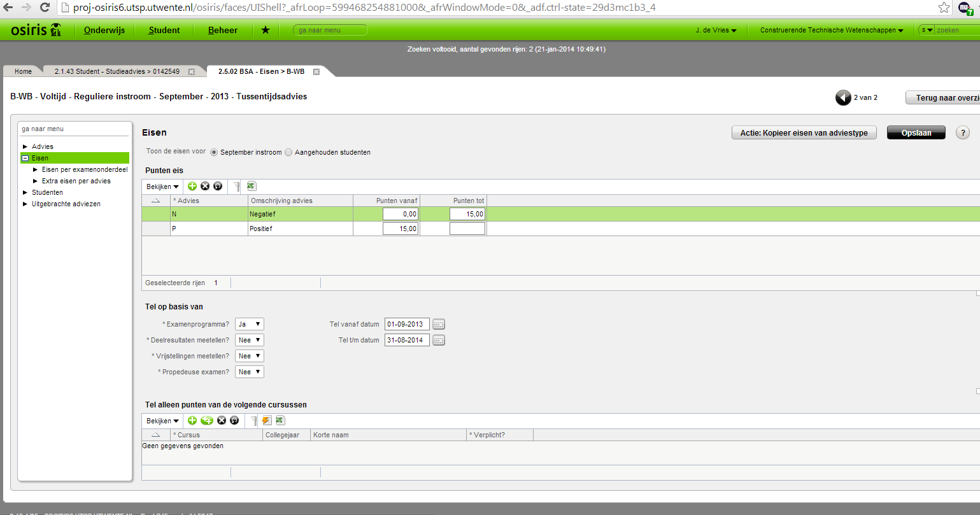980x515 pixels.
Task: Expand Advies tree item
Action: coord(25,146)
